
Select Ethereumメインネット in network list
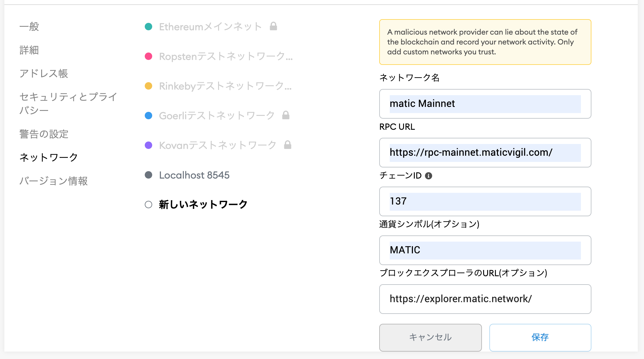click(x=210, y=27)
